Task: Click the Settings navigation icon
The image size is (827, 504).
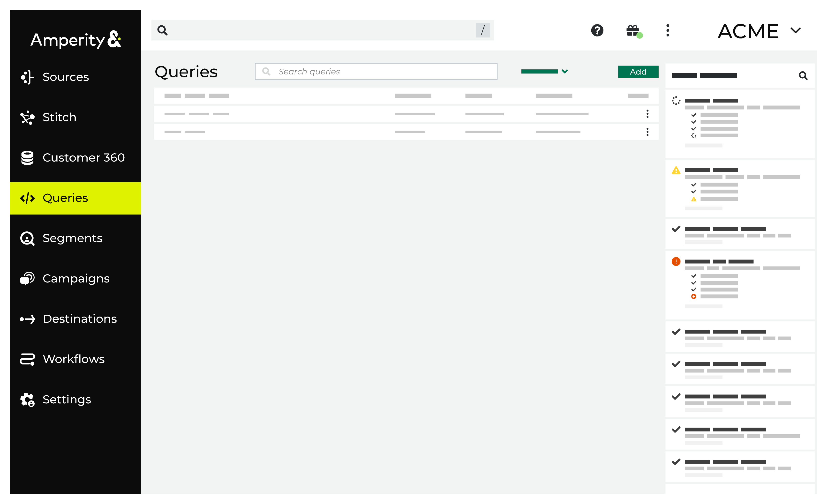Action: click(28, 400)
